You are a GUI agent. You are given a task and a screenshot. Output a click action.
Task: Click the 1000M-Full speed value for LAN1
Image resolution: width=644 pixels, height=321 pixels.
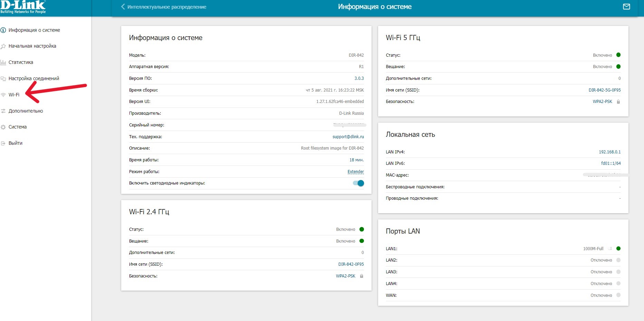click(593, 249)
